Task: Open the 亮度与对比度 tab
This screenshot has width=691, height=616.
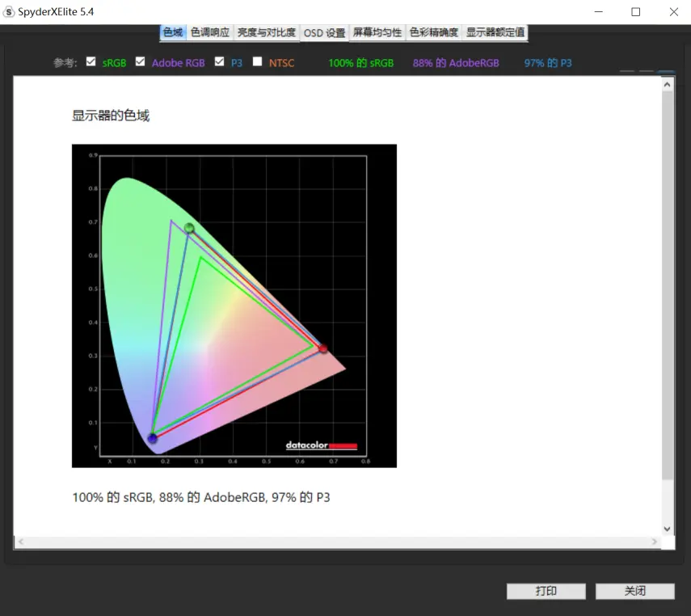Action: 266,32
